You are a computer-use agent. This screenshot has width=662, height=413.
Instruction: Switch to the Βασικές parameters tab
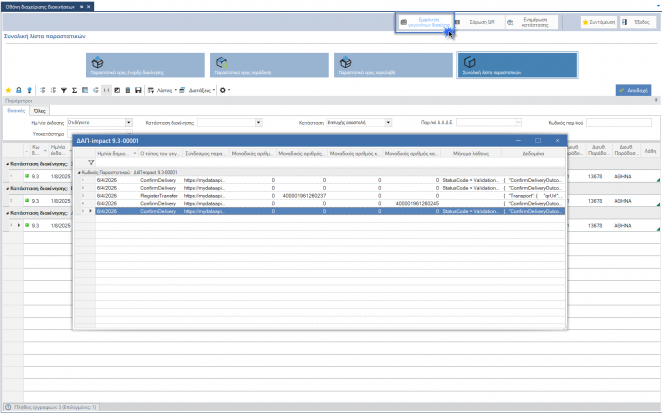point(16,111)
